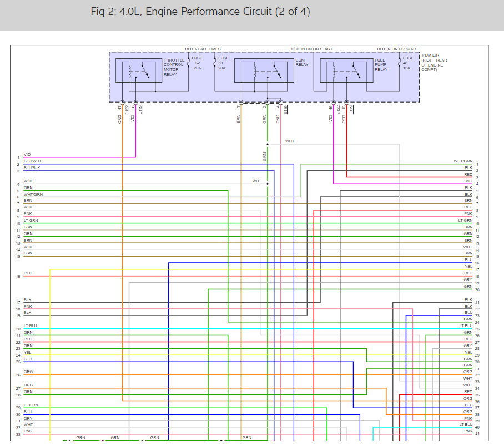Click the VIO label at left pin 1
504x448 pixels.
click(x=27, y=155)
